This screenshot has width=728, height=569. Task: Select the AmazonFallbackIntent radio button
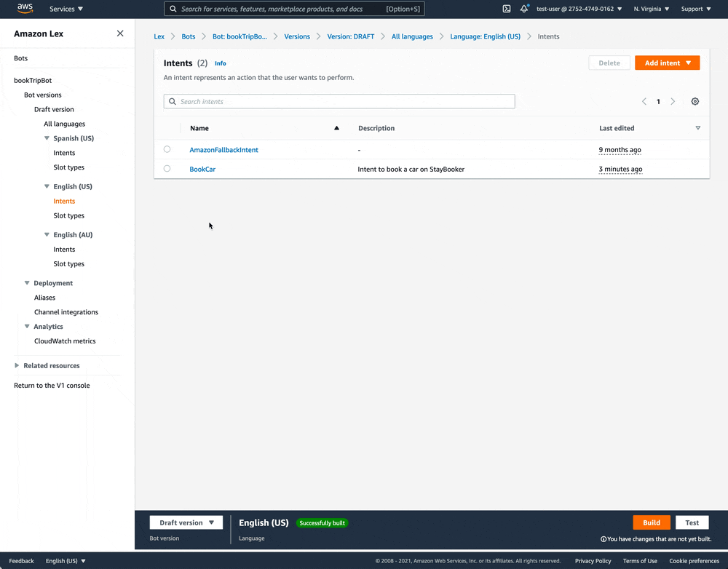tap(167, 149)
